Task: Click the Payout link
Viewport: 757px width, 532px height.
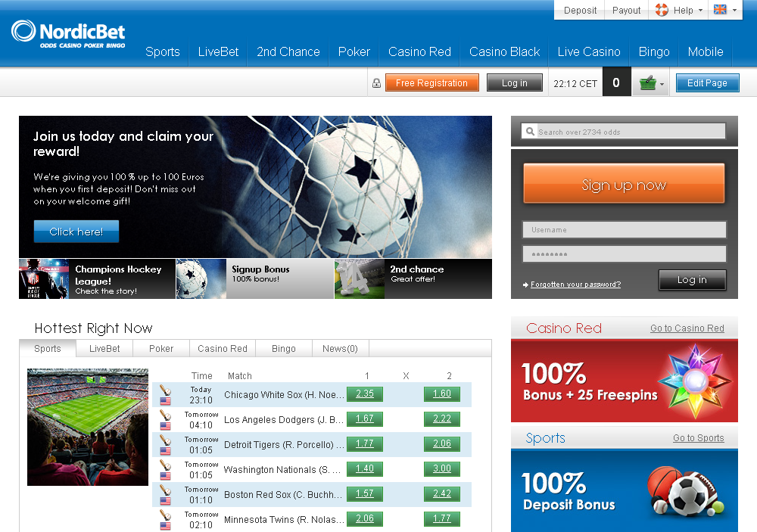Action: point(626,10)
